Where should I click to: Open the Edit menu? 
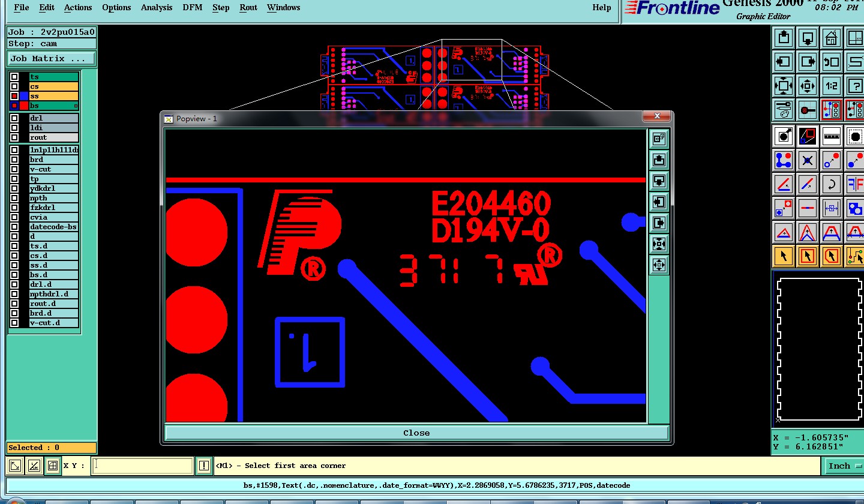point(46,8)
